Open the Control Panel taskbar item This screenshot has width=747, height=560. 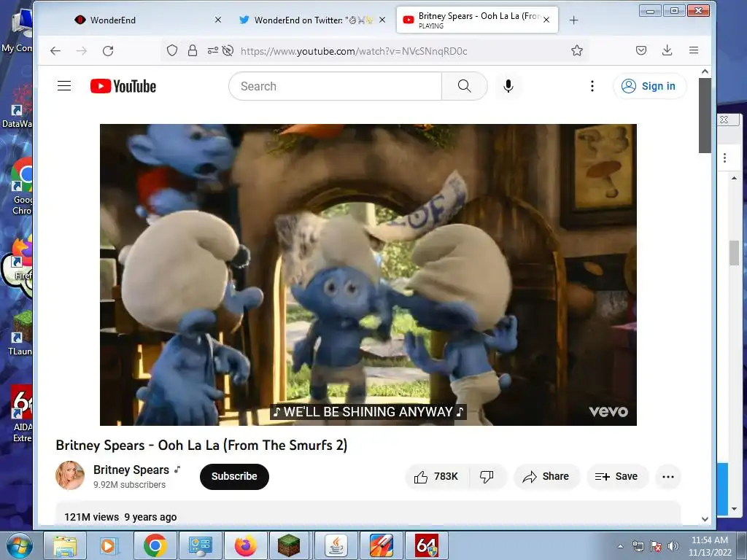[x=200, y=545]
